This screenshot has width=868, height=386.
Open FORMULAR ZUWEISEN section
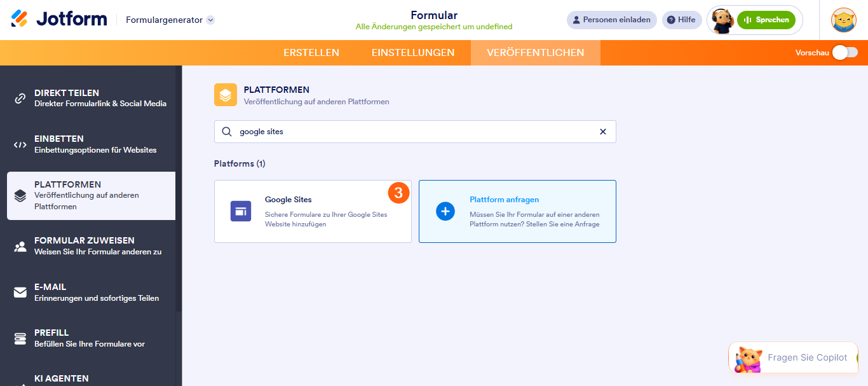[x=91, y=246]
